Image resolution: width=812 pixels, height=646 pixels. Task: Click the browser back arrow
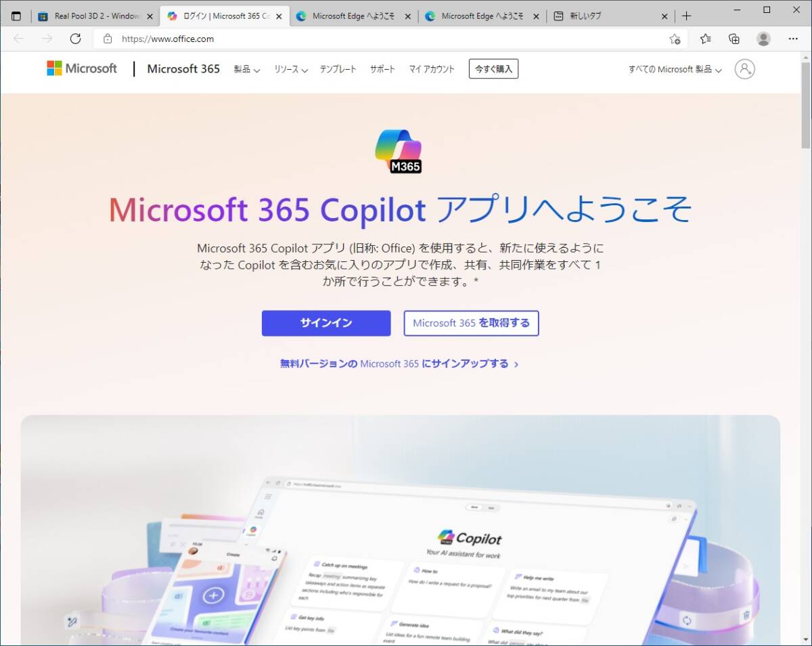(x=18, y=39)
